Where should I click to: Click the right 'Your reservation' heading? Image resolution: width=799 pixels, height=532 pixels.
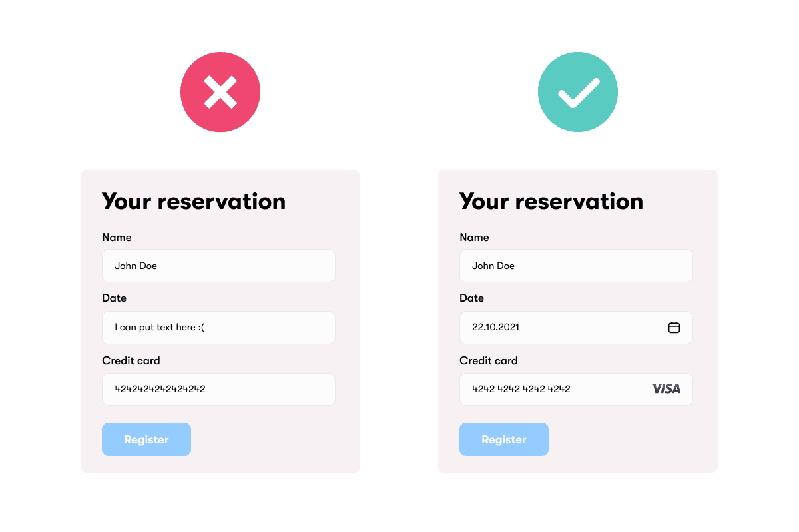(551, 202)
